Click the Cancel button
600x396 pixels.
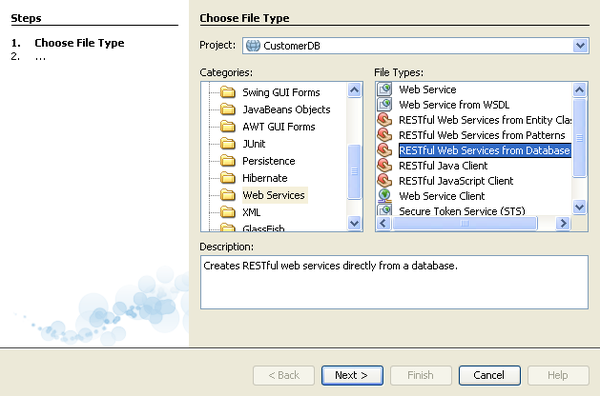coord(489,375)
